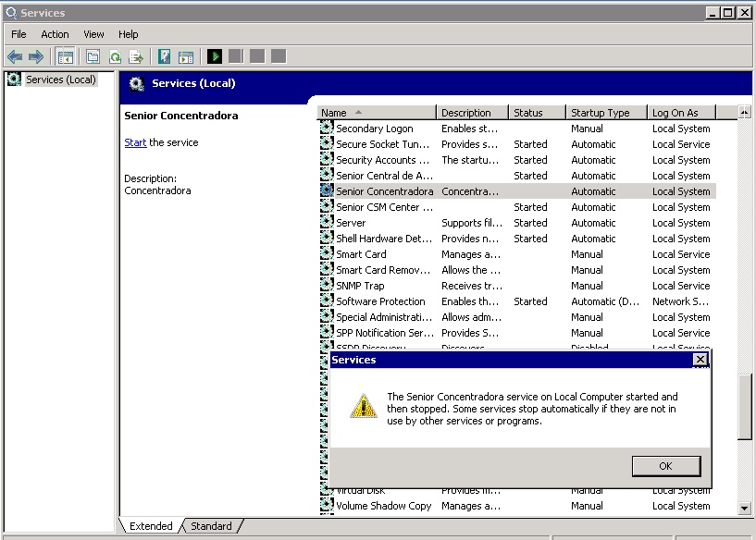Open the View menu
756x540 pixels.
coord(93,34)
